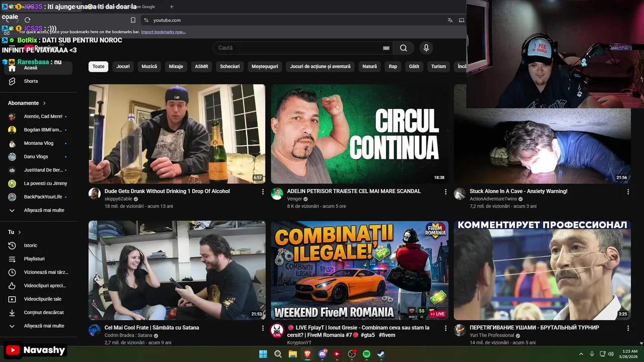The height and width of the screenshot is (362, 644).
Task: Open video title Stuck Alone In A Cave
Action: (x=518, y=191)
